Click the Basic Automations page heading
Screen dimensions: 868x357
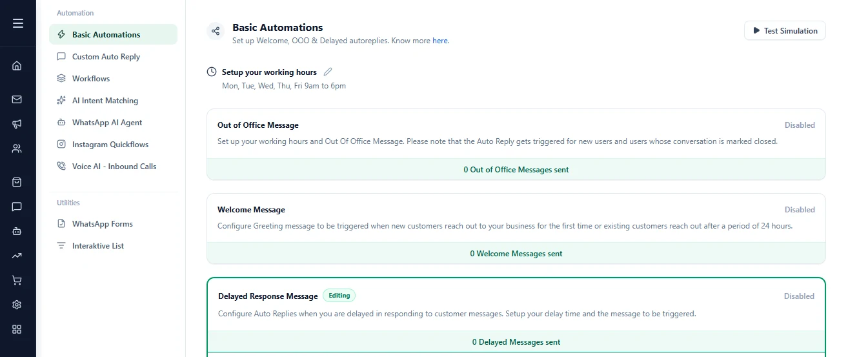[278, 28]
